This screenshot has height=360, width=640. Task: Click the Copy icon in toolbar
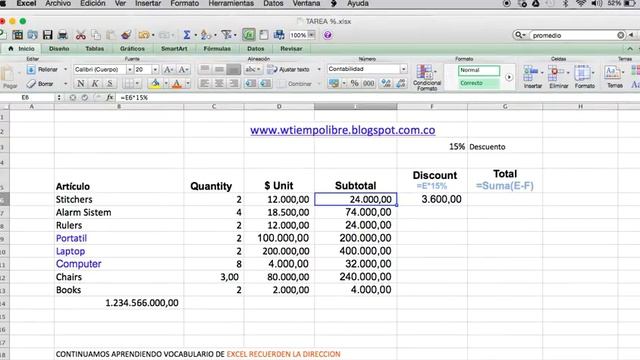[96, 35]
